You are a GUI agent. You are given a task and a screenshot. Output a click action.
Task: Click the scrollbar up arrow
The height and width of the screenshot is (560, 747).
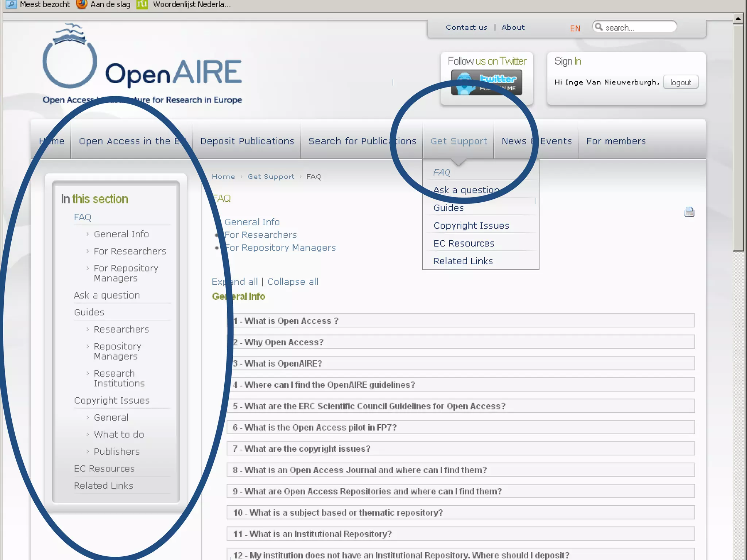coord(738,18)
